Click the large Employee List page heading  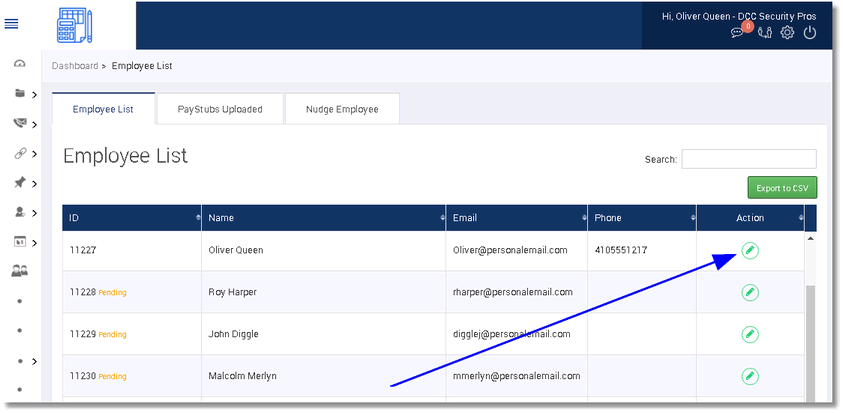(x=125, y=155)
